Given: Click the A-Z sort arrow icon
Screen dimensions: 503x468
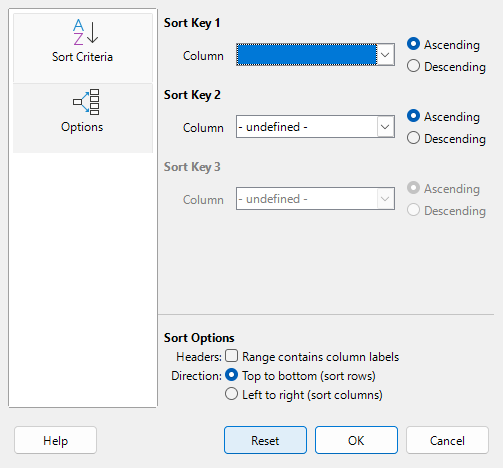Looking at the screenshot, I should pos(86,32).
